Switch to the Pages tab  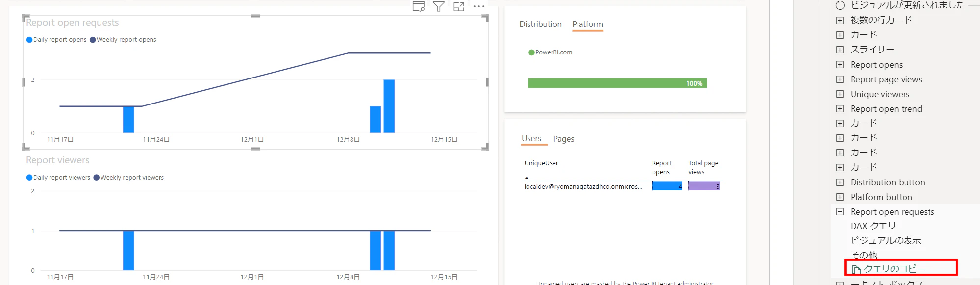[x=564, y=139]
